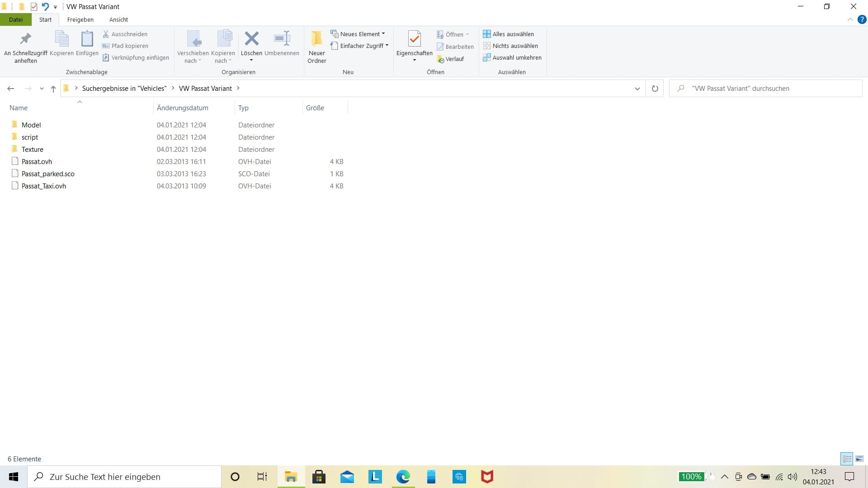
Task: Click Neuer Ordner folder icon
Action: 316,39
